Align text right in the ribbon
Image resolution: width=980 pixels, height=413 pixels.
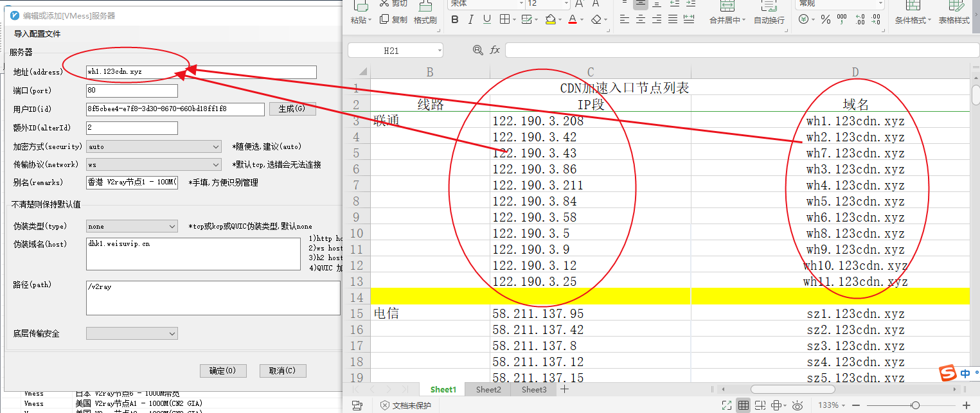click(657, 19)
